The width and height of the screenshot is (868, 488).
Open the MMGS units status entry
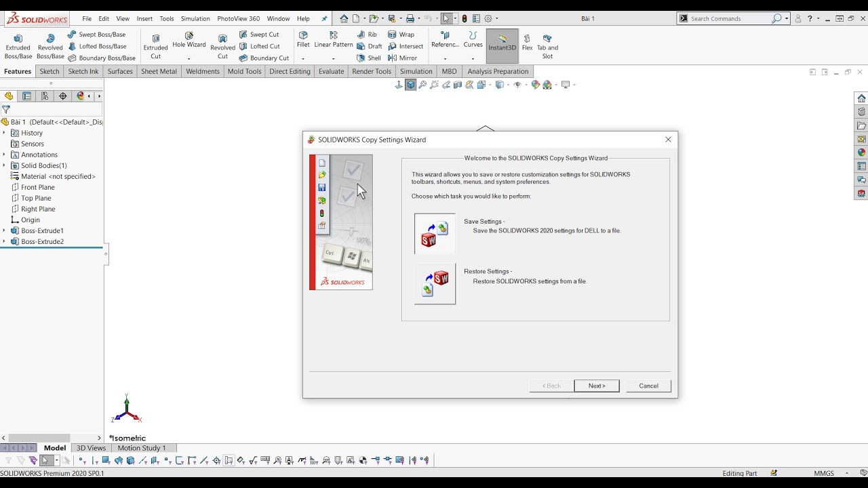[x=824, y=473]
